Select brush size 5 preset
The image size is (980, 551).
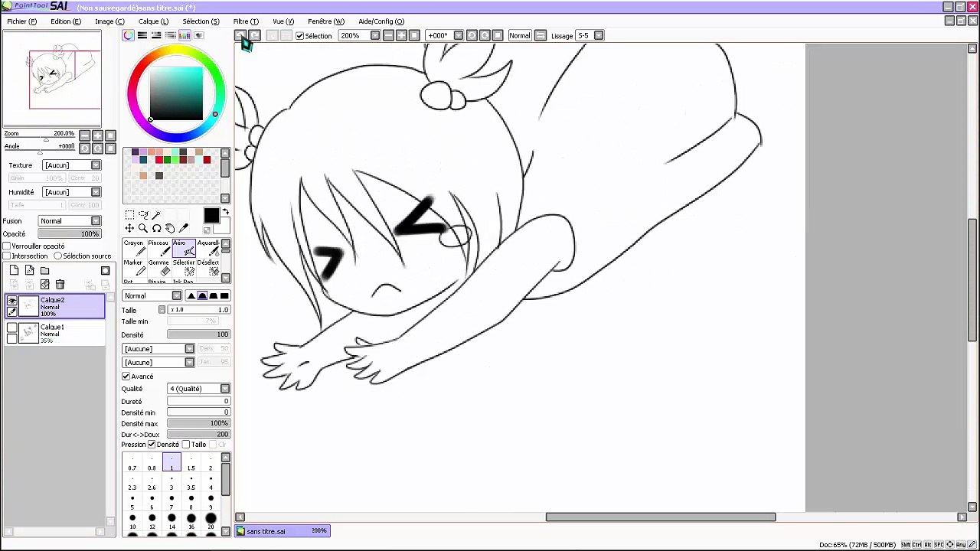point(132,503)
